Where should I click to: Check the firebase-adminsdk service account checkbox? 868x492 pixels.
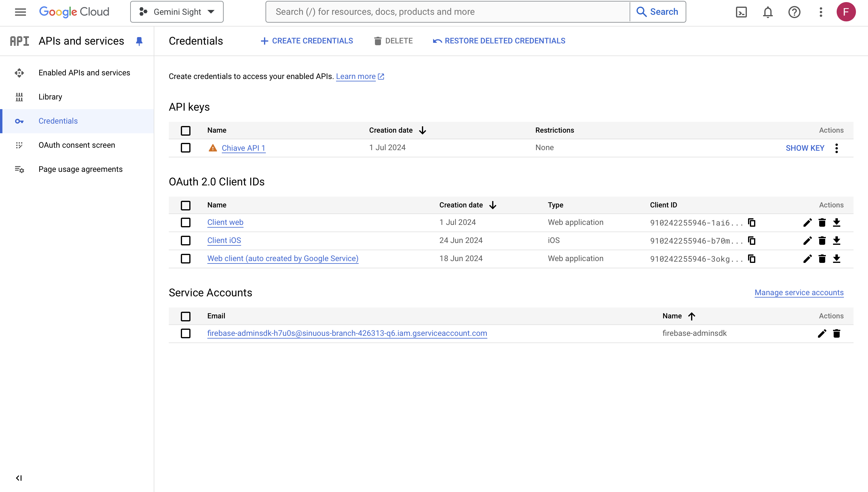coord(185,333)
